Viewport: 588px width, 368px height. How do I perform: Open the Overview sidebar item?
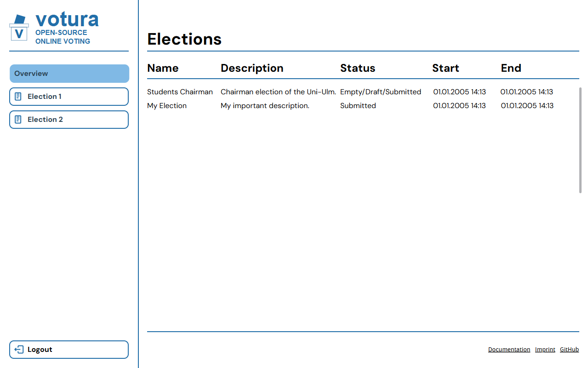[x=69, y=74]
